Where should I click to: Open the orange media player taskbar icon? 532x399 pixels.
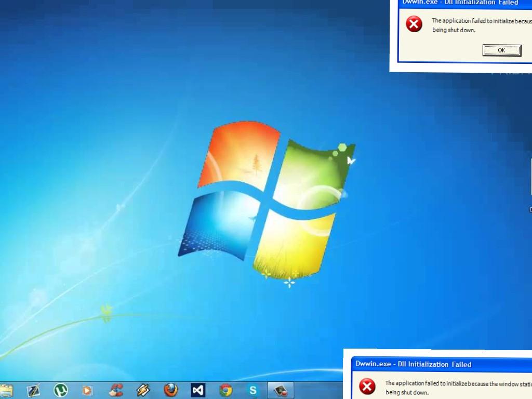click(x=87, y=390)
